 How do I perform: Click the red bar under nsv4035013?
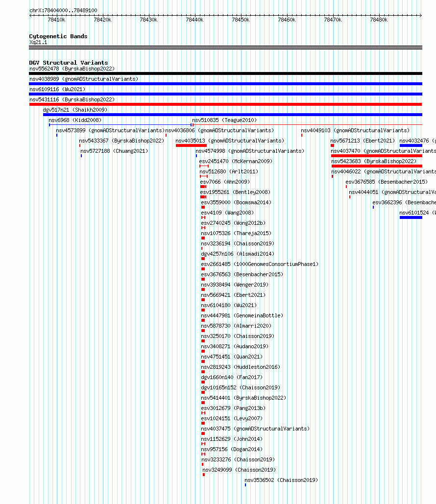point(192,145)
